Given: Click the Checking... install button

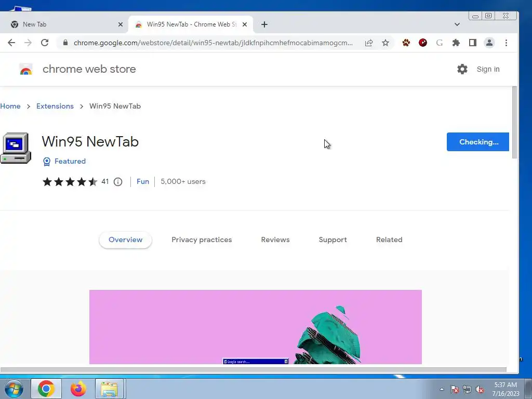Looking at the screenshot, I should [478, 142].
